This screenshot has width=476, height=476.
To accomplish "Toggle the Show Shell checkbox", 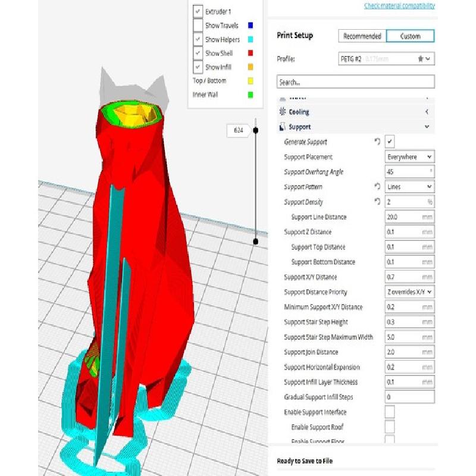I will [x=198, y=53].
